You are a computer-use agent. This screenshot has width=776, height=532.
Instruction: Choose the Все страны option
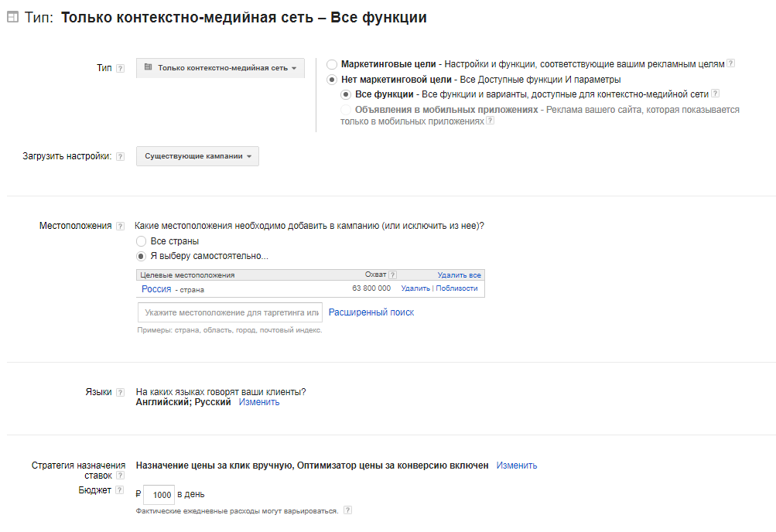141,241
